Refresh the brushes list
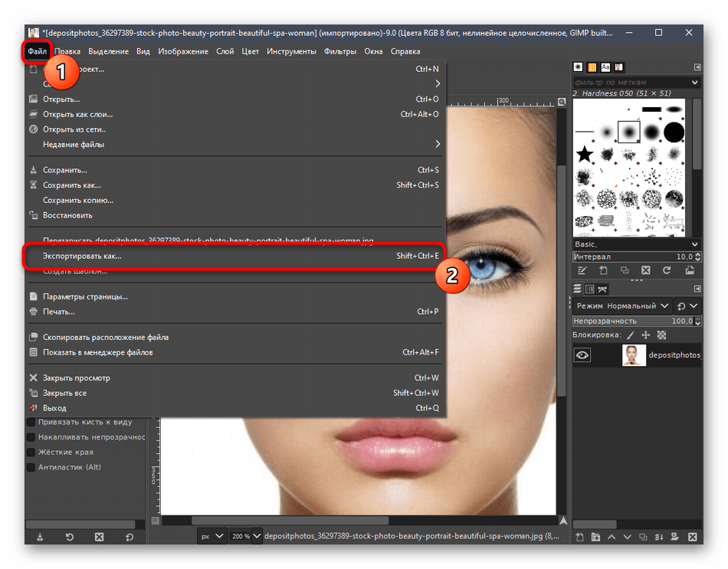This screenshot has width=728, height=569. click(x=667, y=270)
